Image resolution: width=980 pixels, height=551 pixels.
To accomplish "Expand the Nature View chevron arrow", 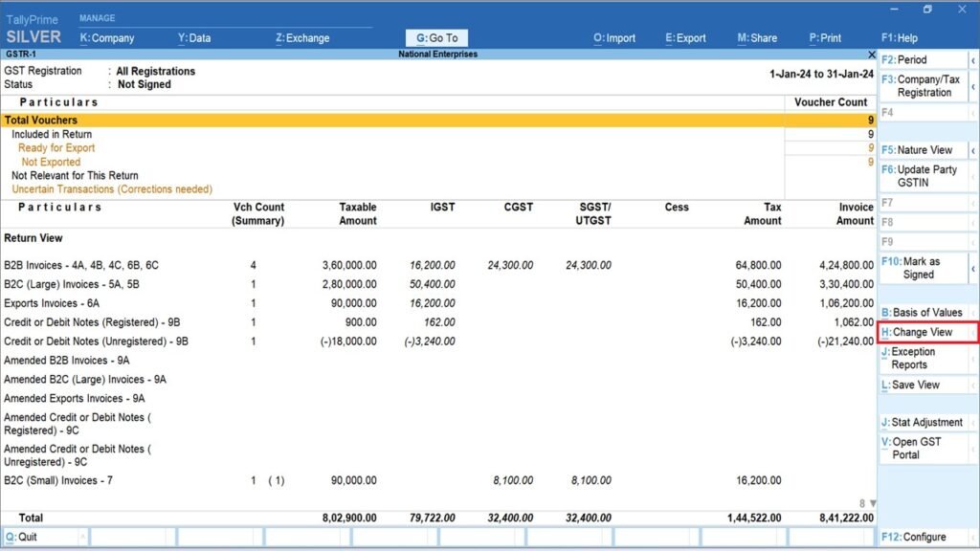I will pyautogui.click(x=971, y=150).
